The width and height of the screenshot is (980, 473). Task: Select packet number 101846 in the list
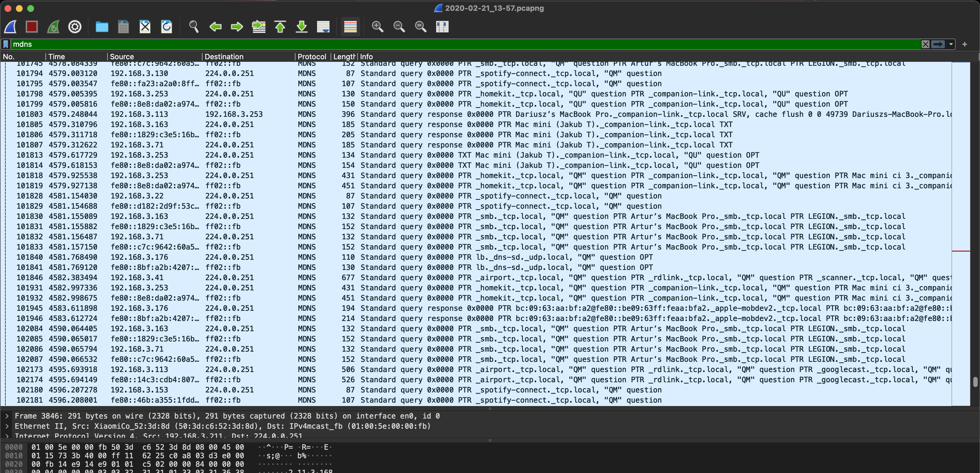click(30, 278)
